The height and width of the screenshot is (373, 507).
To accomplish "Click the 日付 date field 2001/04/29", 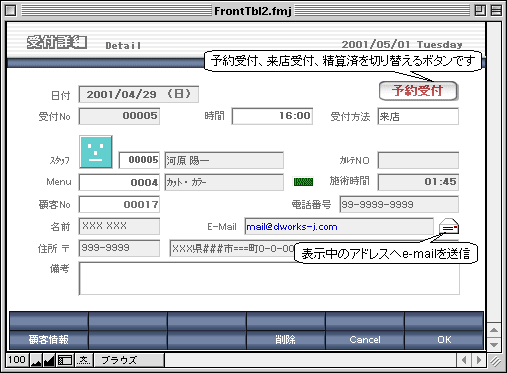I will (x=139, y=94).
